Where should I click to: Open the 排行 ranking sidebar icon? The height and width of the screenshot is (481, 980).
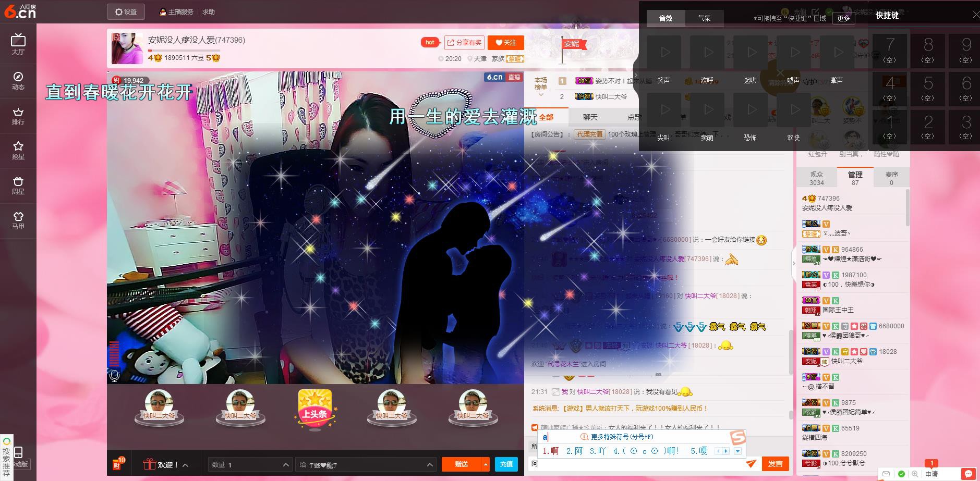coord(18,116)
